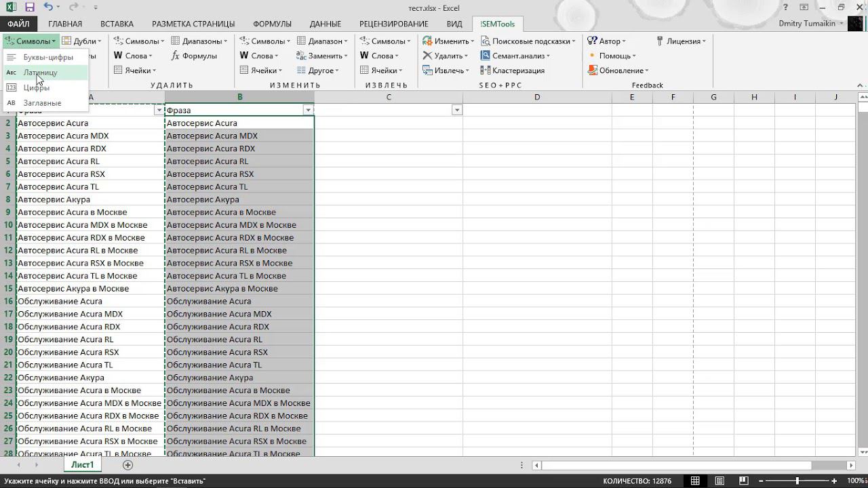Viewport: 868px width, 488px height.
Task: Click the vertical scrollbar up arrow
Action: coord(863,98)
